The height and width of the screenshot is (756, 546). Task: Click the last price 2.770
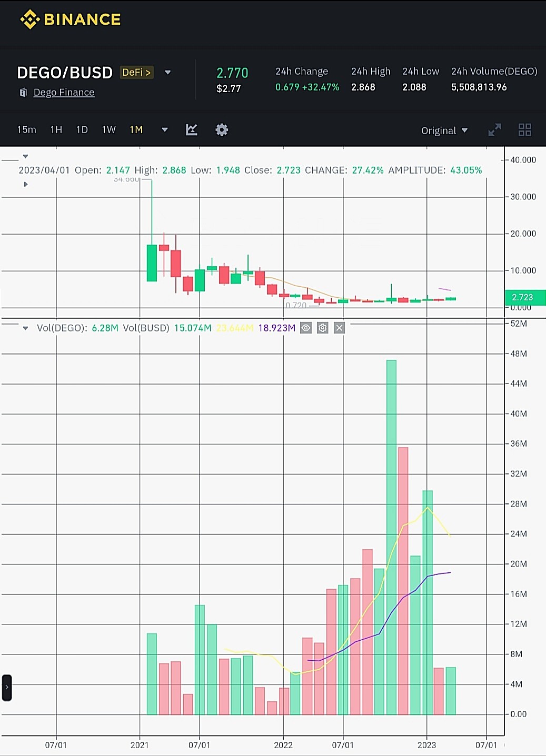(x=232, y=73)
